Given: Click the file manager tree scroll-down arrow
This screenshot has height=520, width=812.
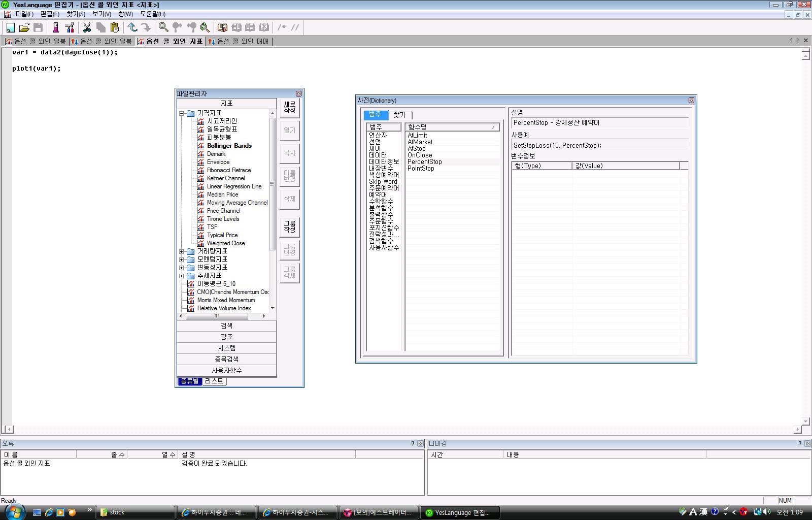Looking at the screenshot, I should (x=273, y=308).
